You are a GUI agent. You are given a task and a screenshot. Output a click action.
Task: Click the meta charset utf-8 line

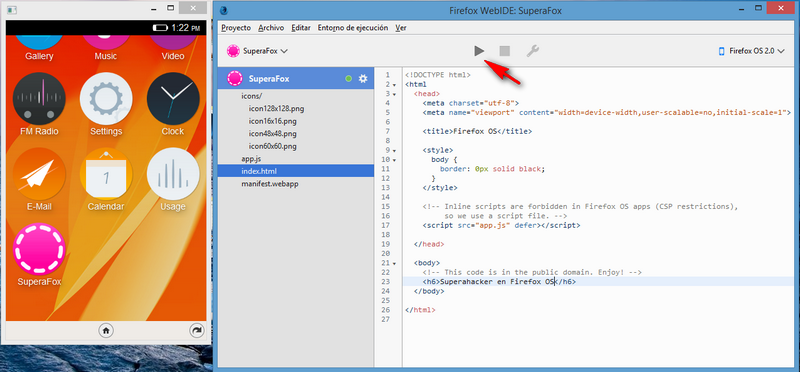point(470,103)
